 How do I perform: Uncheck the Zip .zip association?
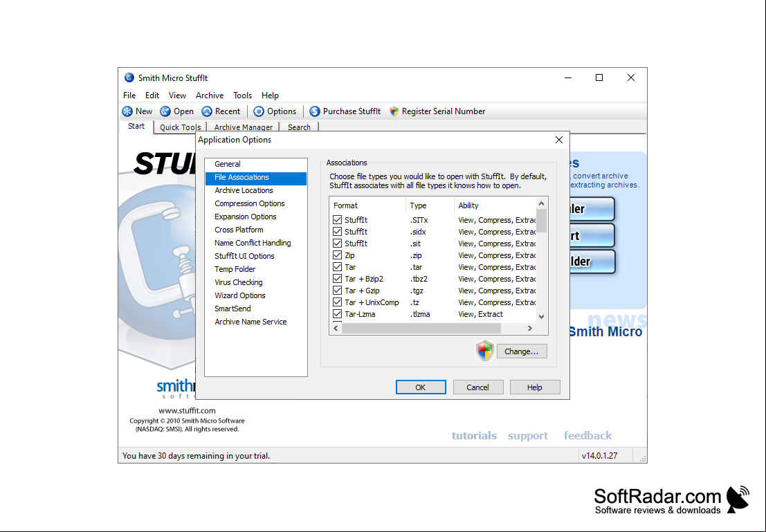pyautogui.click(x=337, y=255)
